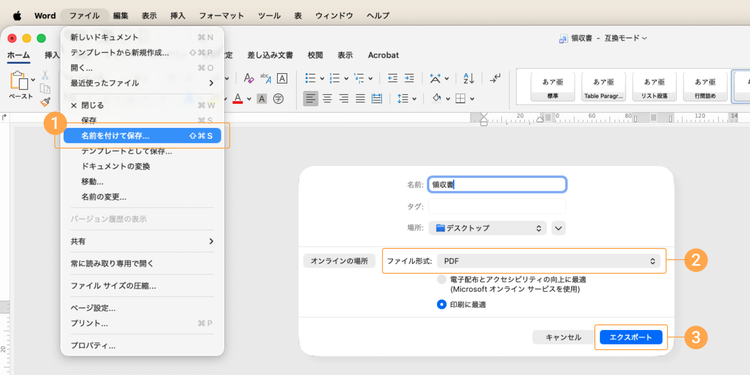Click the オンラインの場所 button
Viewport: 750px width, 375px height.
coord(339,261)
